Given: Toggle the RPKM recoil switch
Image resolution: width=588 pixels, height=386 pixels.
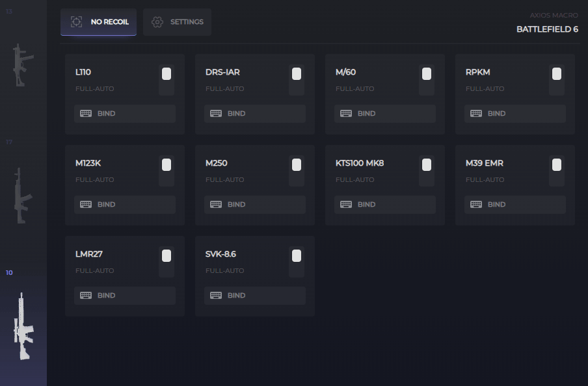Looking at the screenshot, I should (557, 80).
